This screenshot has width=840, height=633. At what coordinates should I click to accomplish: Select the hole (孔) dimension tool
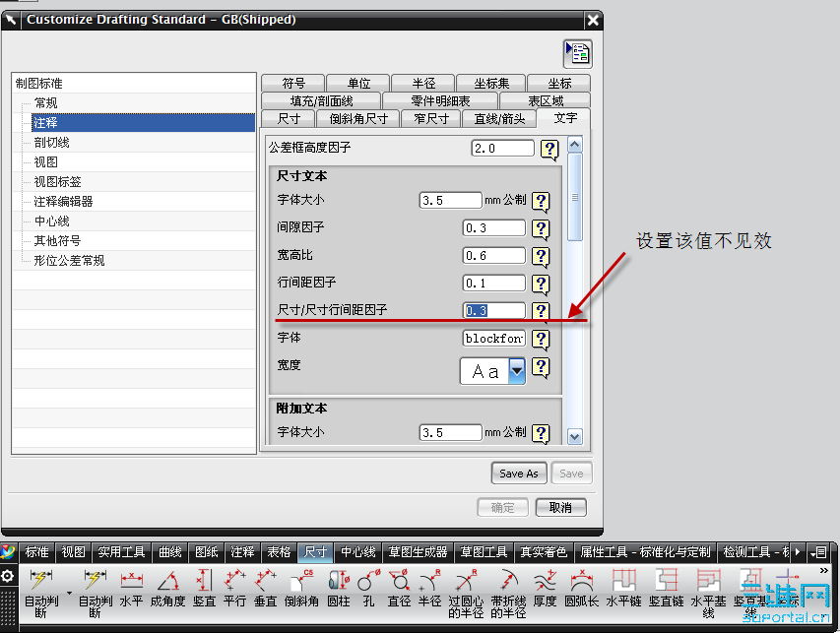pyautogui.click(x=368, y=589)
